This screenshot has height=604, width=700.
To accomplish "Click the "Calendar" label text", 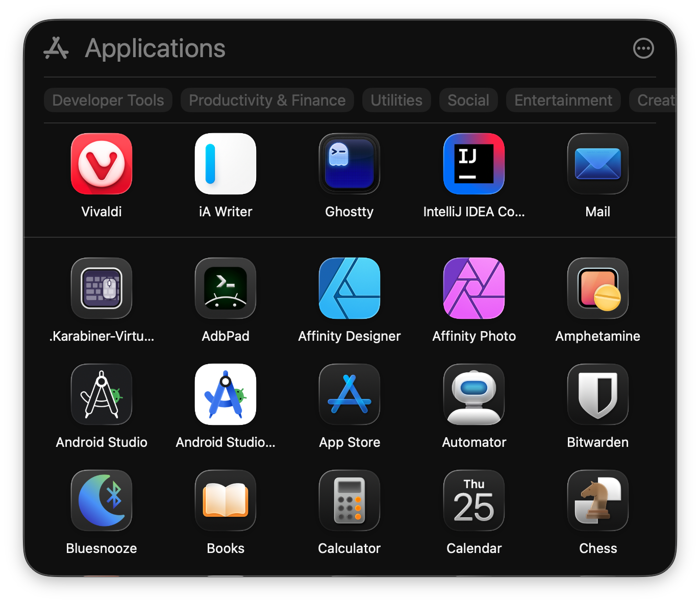I will coord(474,548).
